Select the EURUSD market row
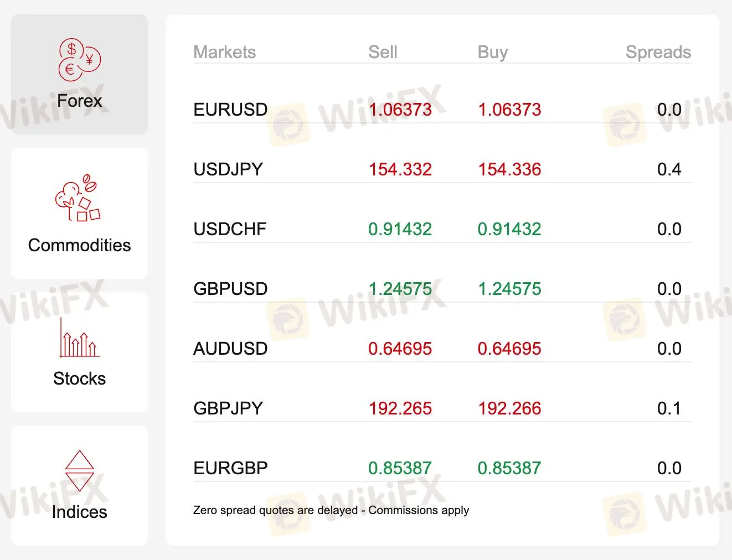The image size is (732, 560). [230, 110]
